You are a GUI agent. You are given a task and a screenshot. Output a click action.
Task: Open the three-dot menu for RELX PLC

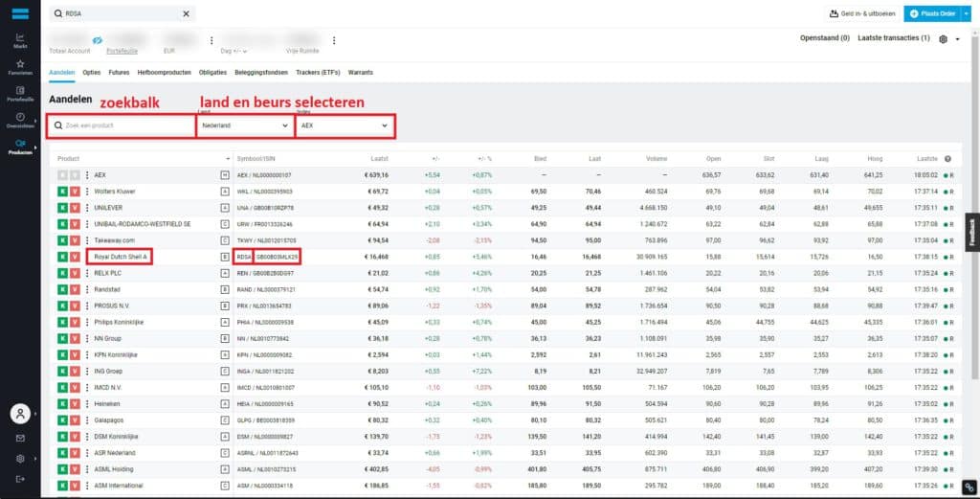87,273
